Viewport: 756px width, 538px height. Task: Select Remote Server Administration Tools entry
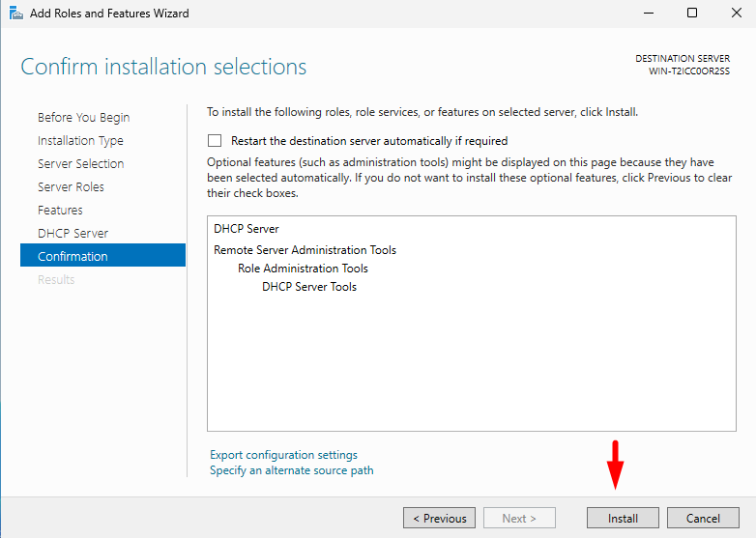point(305,250)
